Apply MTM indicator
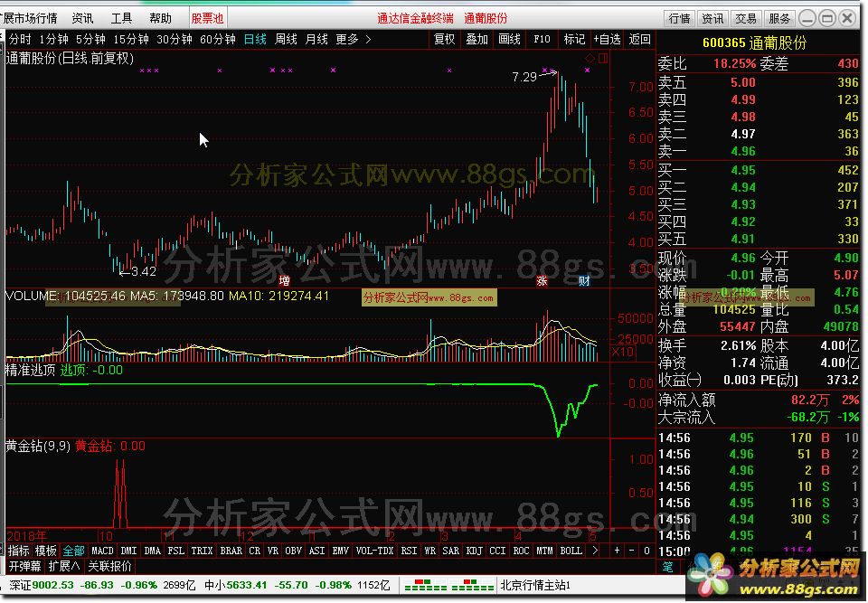 pos(544,551)
